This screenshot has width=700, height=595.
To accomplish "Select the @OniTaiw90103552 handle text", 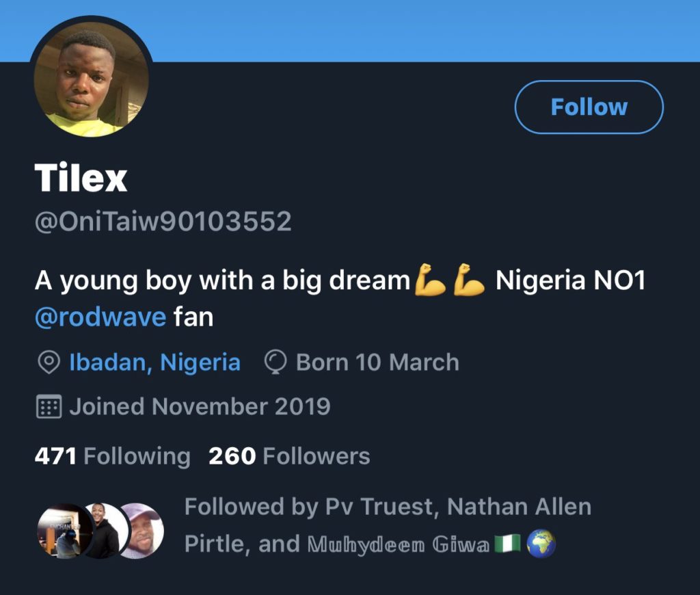I will coord(163,222).
